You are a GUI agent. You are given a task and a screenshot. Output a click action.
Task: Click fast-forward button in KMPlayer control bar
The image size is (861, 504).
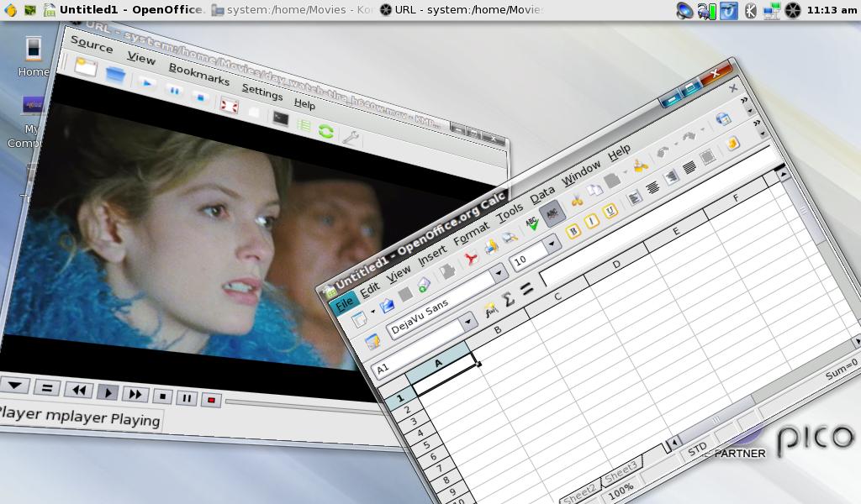135,394
